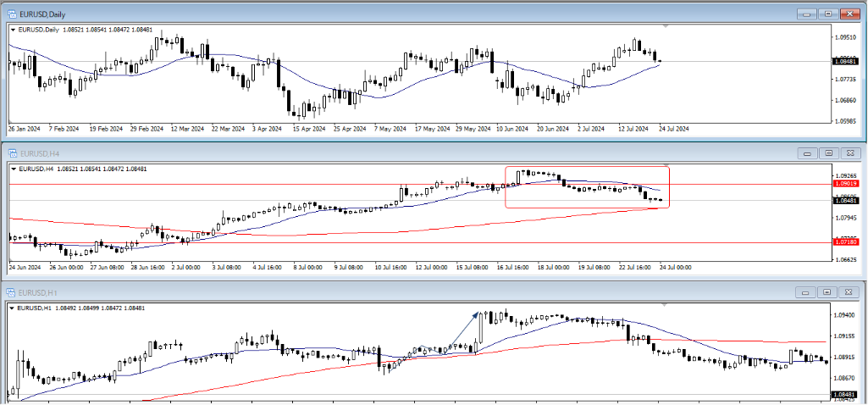The height and width of the screenshot is (405, 868).
Task: Click the EURUSD,H4 chart window icon
Action: (13, 153)
